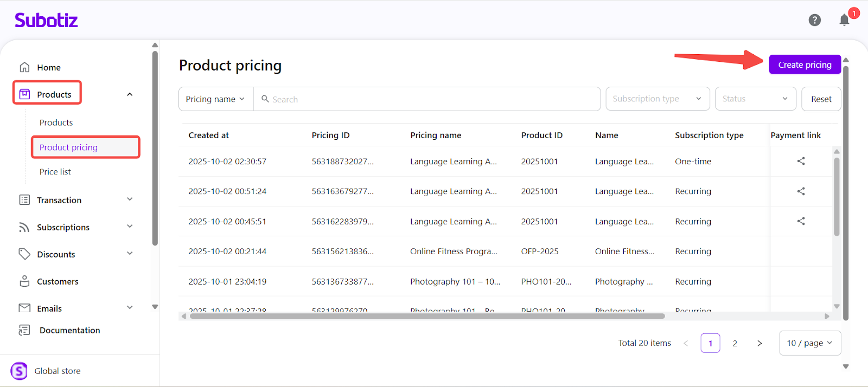
Task: Click the share payment link icon in first row
Action: point(801,161)
